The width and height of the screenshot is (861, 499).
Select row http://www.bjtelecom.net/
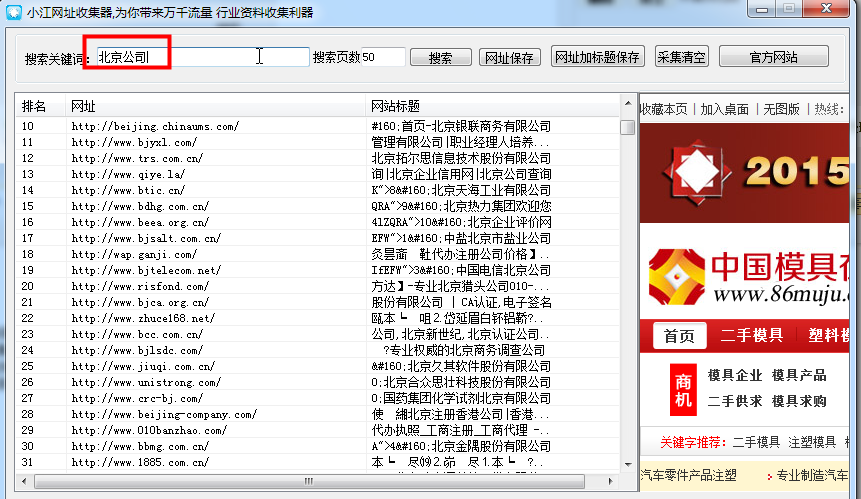point(318,270)
